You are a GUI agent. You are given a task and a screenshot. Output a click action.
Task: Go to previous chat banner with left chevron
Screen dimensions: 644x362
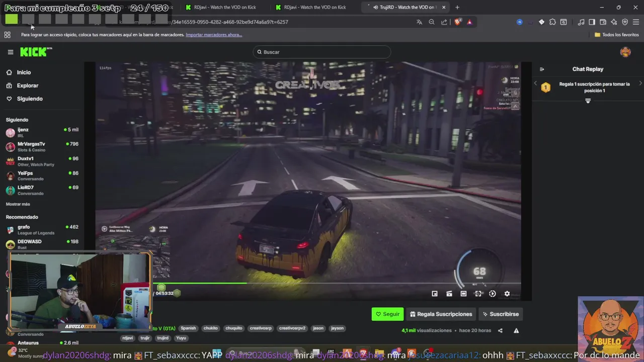point(535,83)
